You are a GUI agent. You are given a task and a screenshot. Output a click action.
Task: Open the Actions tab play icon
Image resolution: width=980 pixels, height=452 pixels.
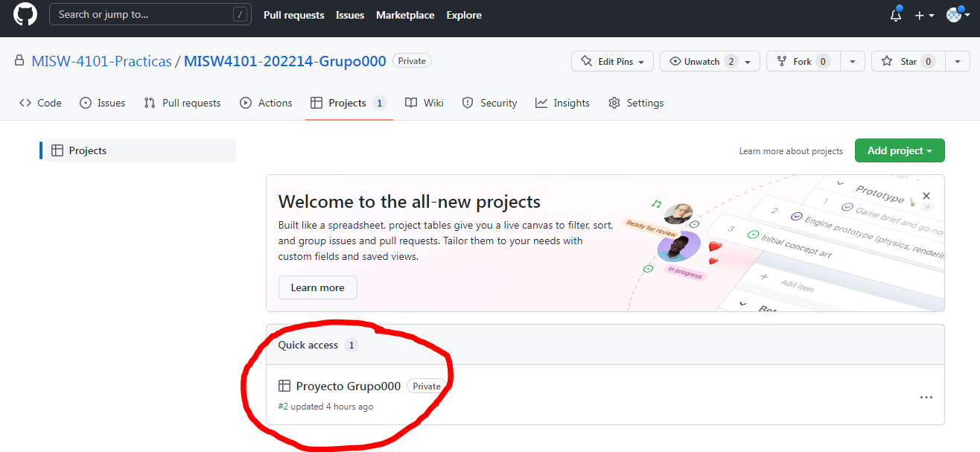pos(246,103)
